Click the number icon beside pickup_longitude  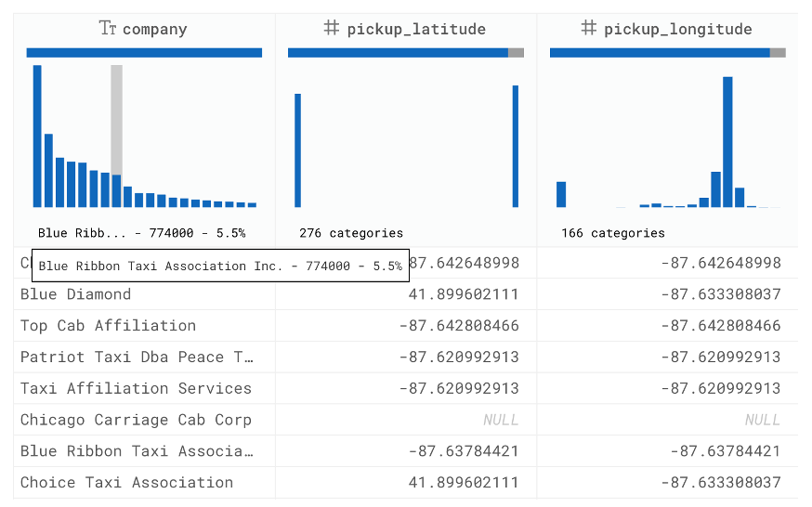point(588,29)
